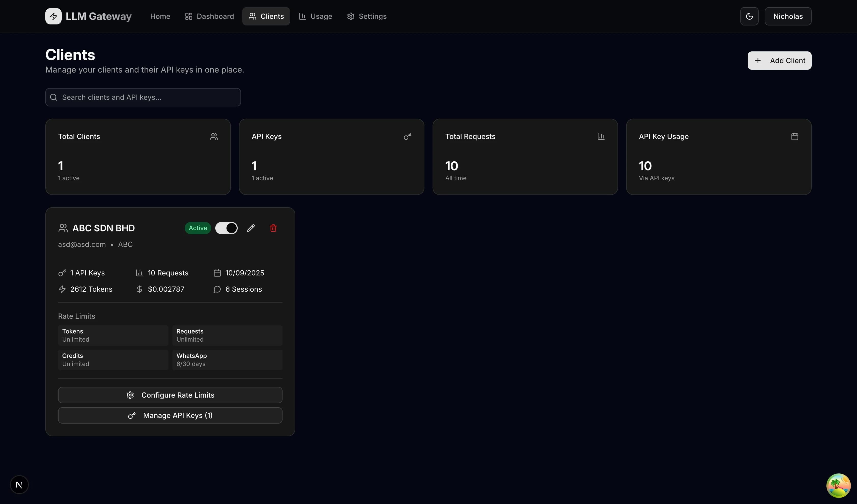Screen dimensions: 857x504
Task: Click the calendar icon on API Key Usage card
Action: click(x=795, y=136)
